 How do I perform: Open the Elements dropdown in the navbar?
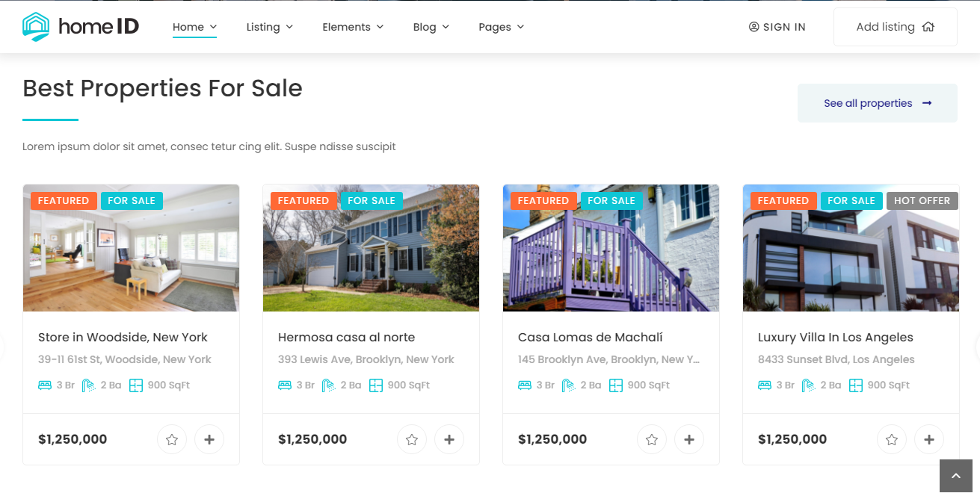[x=353, y=27]
